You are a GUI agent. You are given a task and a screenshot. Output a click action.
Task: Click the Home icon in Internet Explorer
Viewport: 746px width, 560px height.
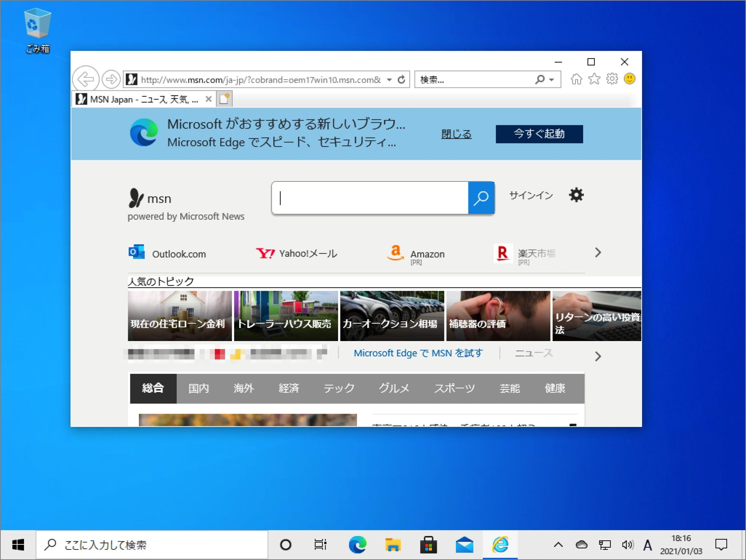click(577, 79)
